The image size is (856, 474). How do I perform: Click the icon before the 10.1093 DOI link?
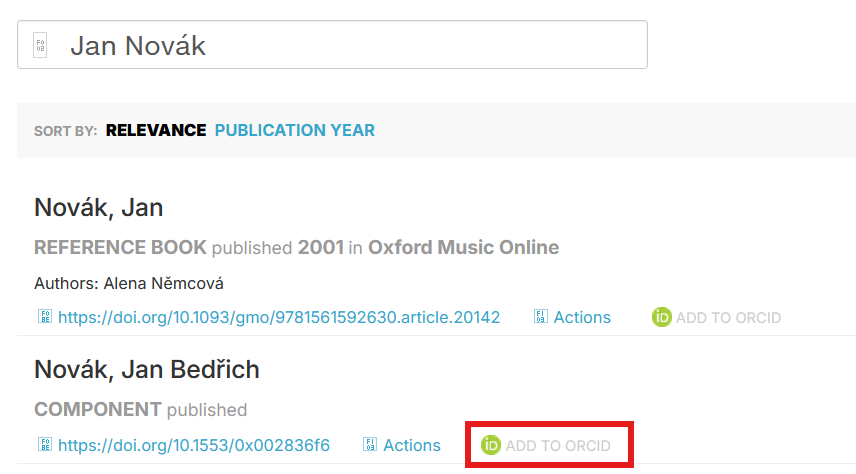click(45, 316)
